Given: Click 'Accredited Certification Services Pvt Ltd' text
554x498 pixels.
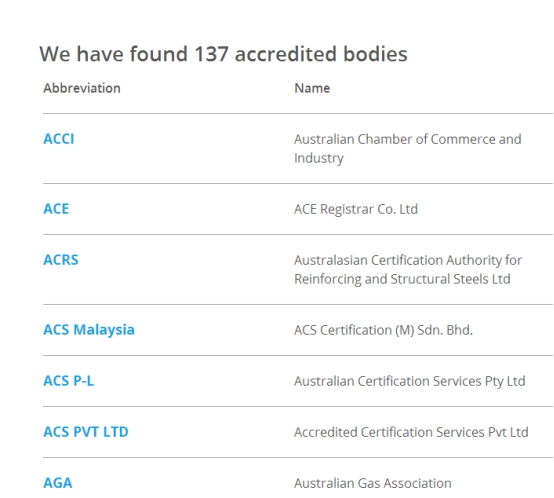Looking at the screenshot, I should [x=411, y=432].
